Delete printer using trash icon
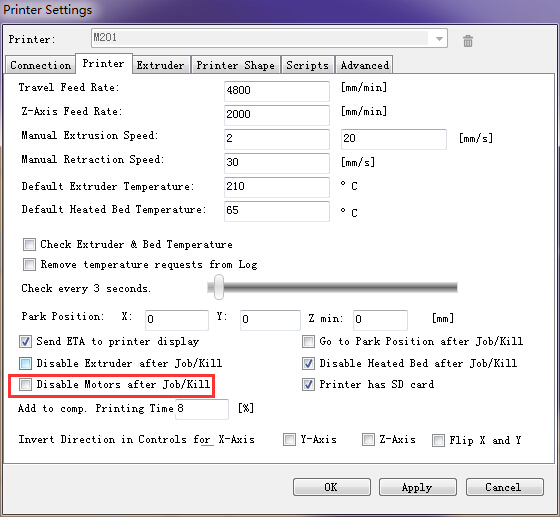Viewport: 560px width, 517px height. click(468, 41)
